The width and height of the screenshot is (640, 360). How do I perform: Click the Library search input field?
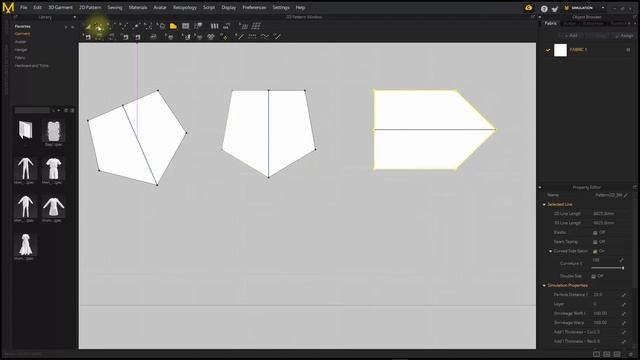point(32,110)
